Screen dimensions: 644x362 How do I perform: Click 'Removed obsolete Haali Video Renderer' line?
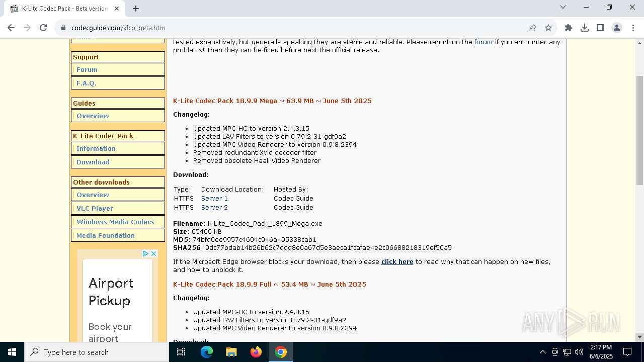click(257, 160)
